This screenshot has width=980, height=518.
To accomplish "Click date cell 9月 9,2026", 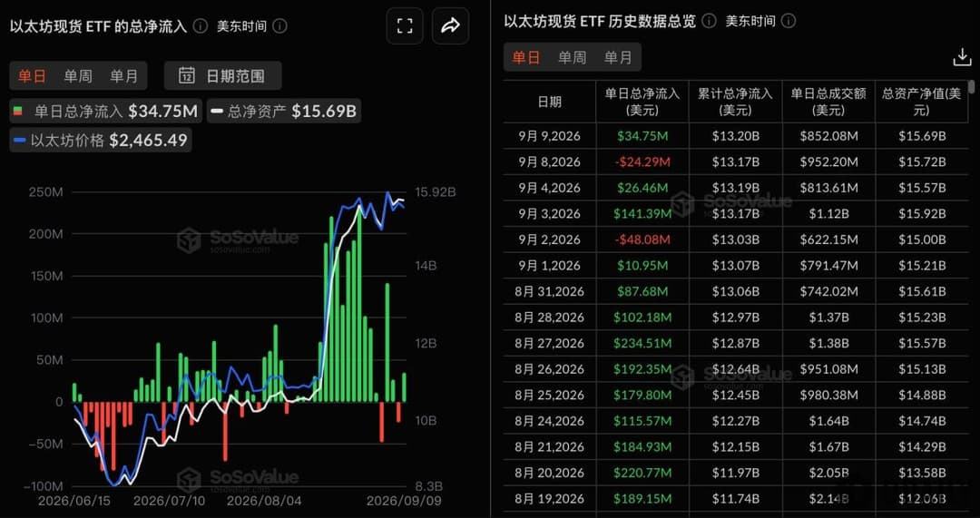I will 550,135.
